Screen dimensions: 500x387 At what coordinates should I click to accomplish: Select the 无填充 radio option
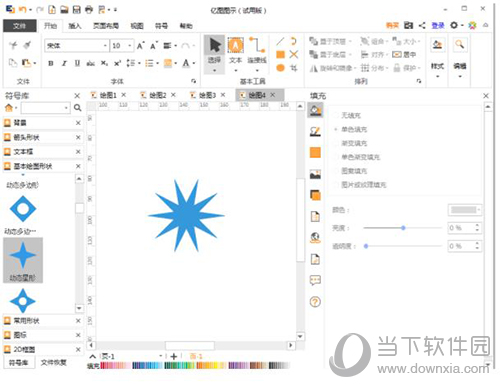(x=336, y=115)
